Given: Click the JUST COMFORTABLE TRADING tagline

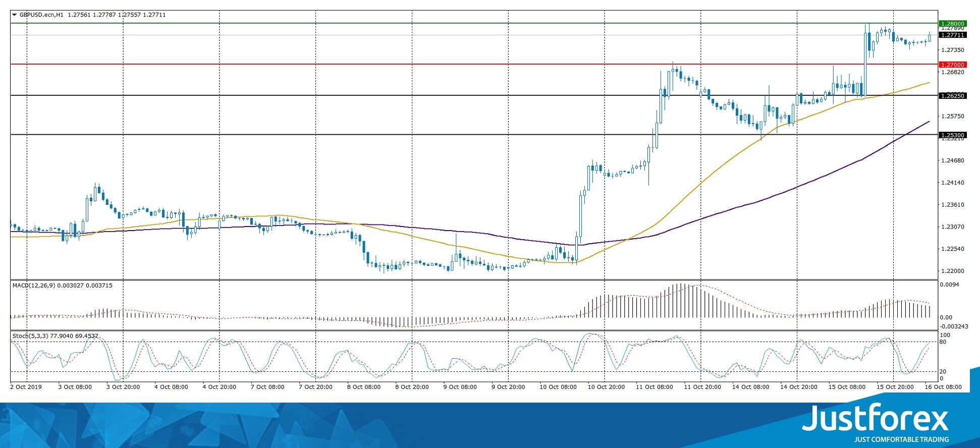Looking at the screenshot, I should click(x=901, y=439).
